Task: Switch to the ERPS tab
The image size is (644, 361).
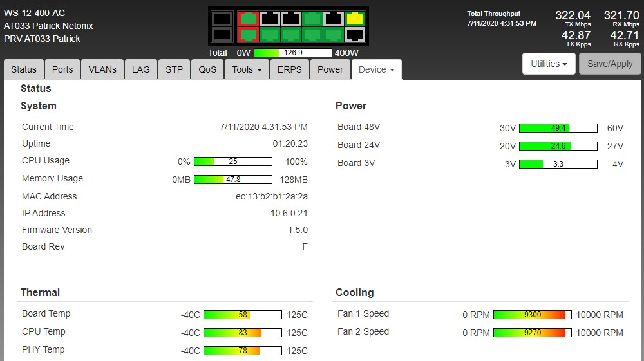Action: (x=289, y=69)
